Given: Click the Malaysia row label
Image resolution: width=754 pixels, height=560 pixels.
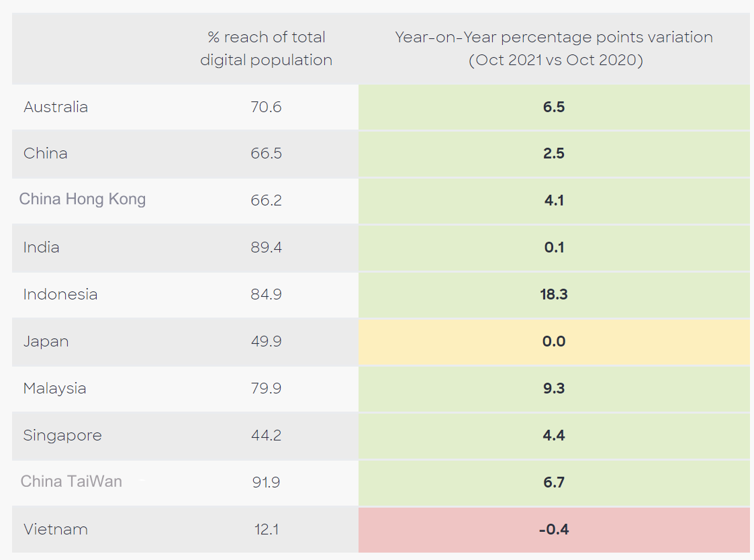Looking at the screenshot, I should (55, 388).
